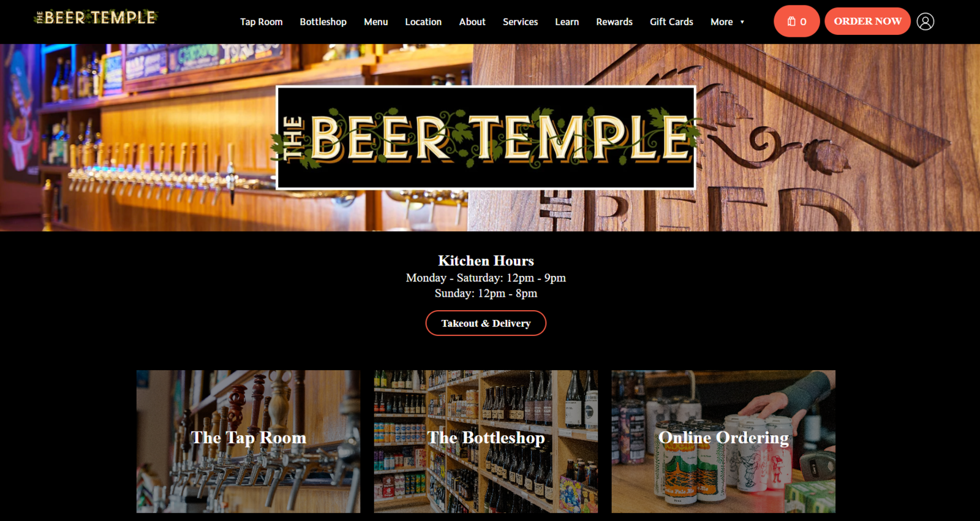Click the More label in the navigation

tap(722, 22)
